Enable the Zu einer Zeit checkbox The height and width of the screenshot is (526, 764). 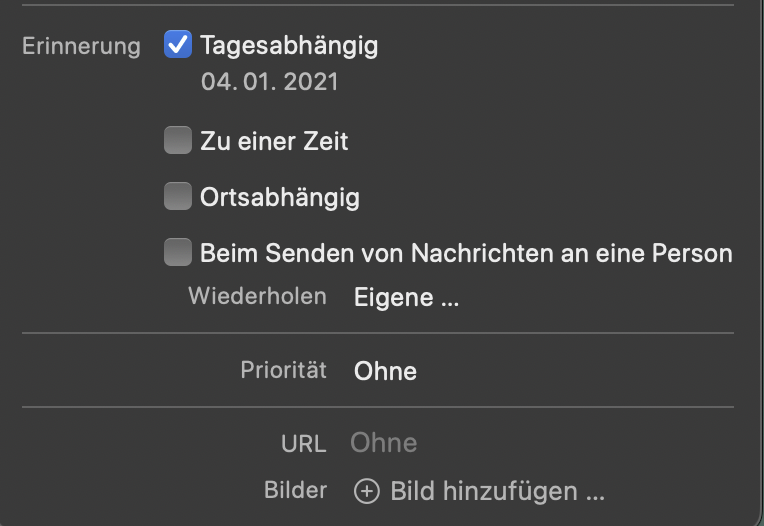178,141
